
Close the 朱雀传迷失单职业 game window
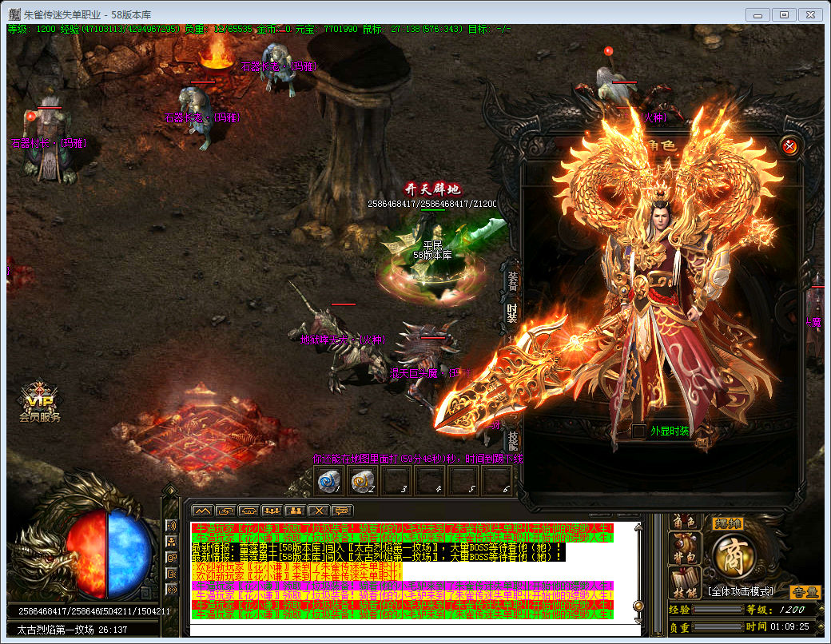point(810,15)
